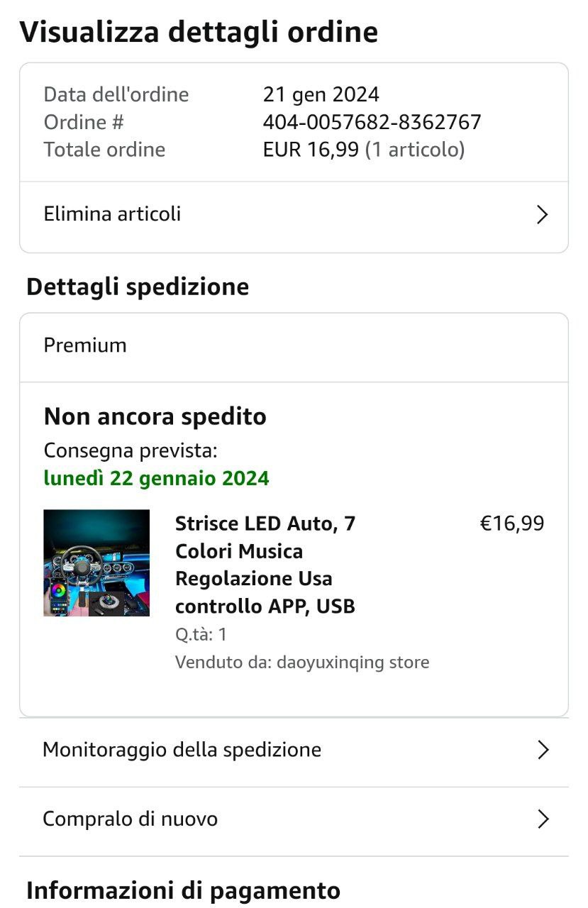Expand Monitoraggio della spedizione chevron
The width and height of the screenshot is (588, 908).
click(543, 750)
